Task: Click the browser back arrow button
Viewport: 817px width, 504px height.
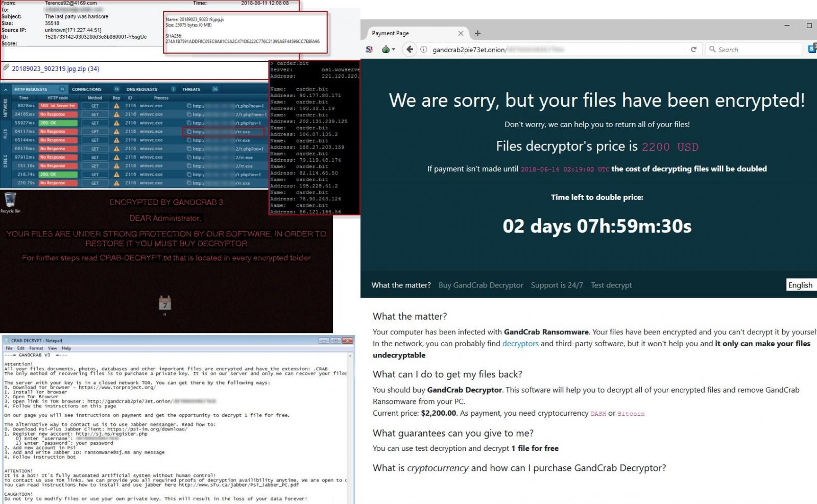Action: pyautogui.click(x=410, y=50)
